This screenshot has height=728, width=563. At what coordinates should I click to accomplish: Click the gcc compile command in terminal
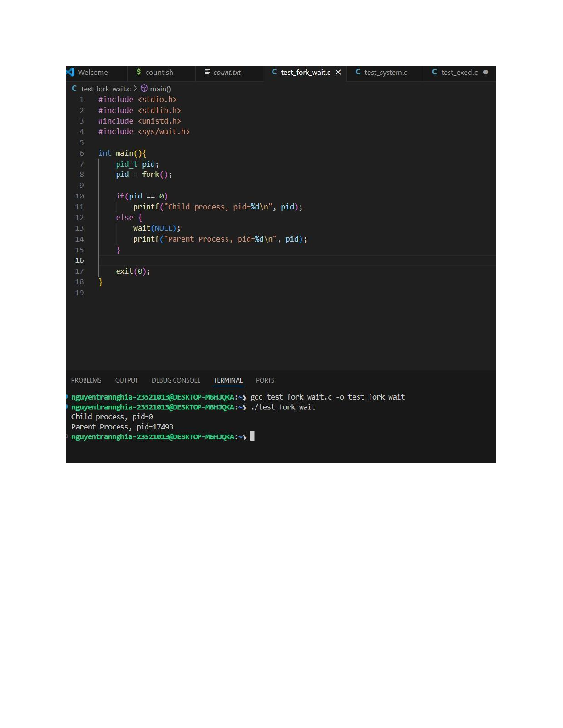pos(328,397)
